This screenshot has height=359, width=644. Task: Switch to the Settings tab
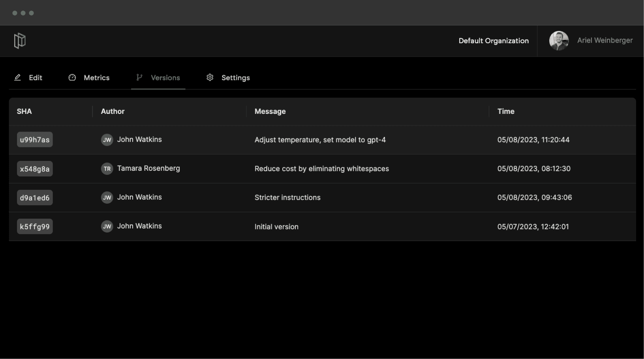235,78
